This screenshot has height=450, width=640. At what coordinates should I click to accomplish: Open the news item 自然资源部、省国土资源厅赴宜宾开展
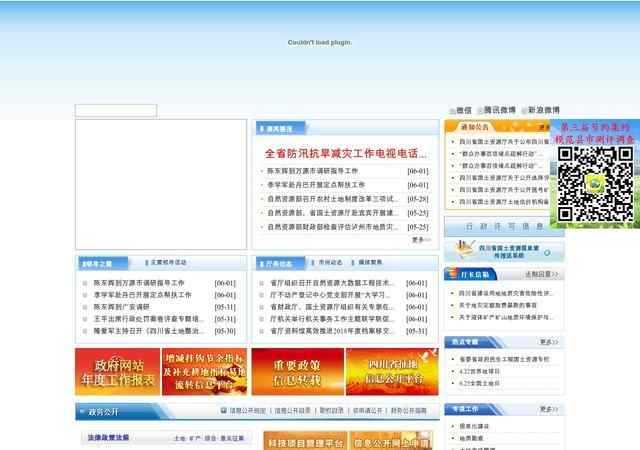tap(333, 213)
